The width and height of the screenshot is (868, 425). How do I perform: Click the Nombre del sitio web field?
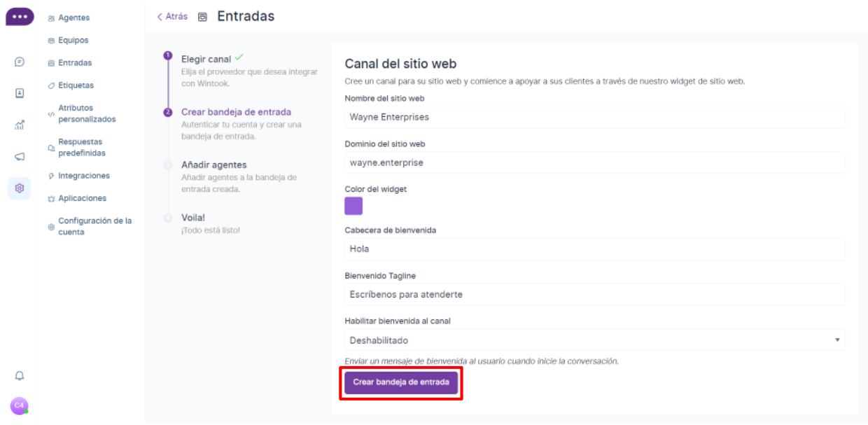[x=594, y=117]
